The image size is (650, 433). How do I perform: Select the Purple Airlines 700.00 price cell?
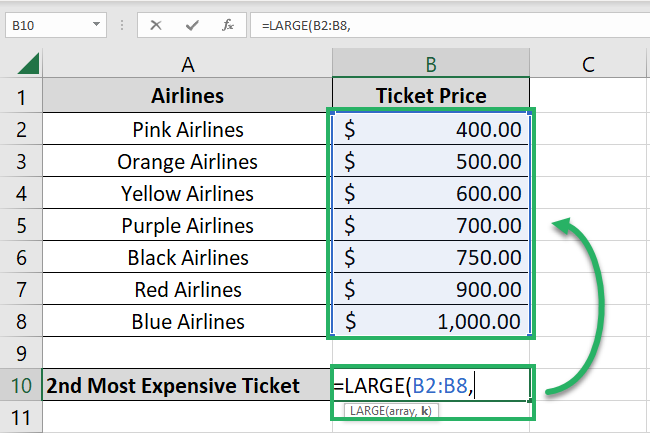point(430,225)
